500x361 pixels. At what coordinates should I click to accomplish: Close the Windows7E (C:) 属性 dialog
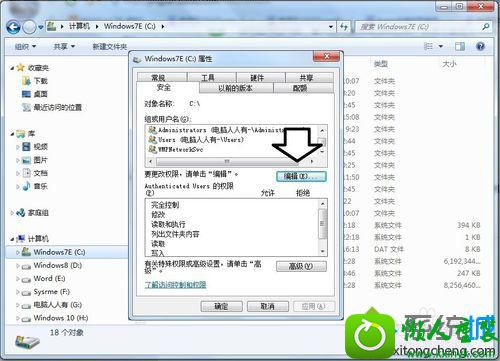326,56
